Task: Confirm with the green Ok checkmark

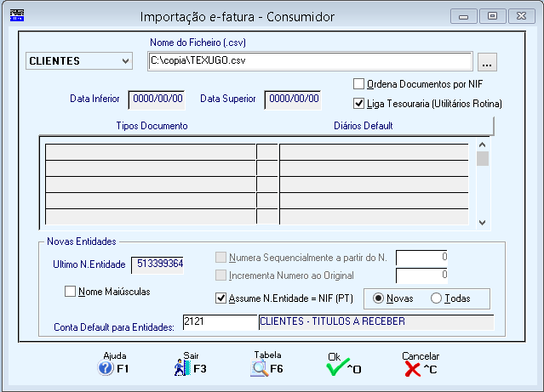Action: pyautogui.click(x=338, y=367)
